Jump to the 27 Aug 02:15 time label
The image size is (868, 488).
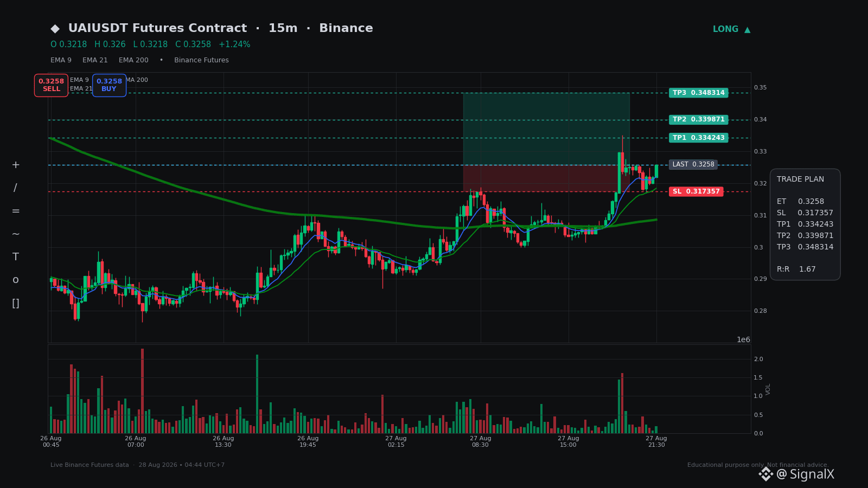[396, 441]
